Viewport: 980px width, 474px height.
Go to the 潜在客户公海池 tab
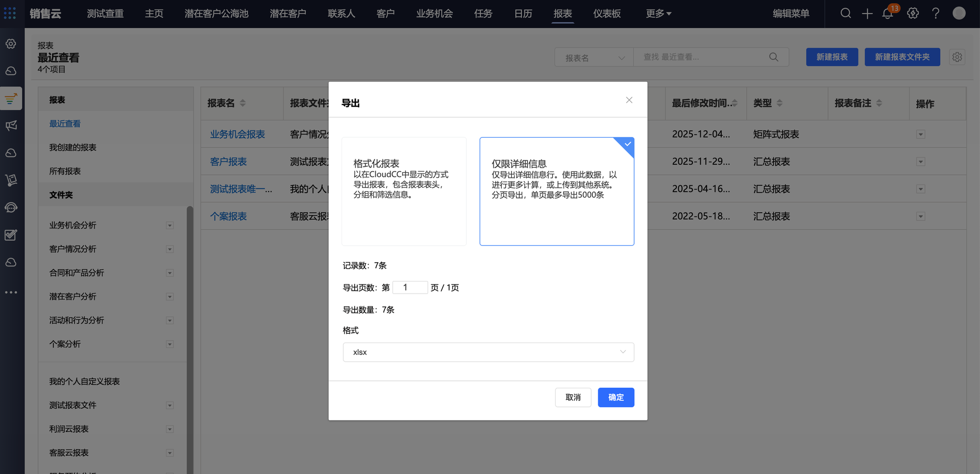tap(216, 14)
